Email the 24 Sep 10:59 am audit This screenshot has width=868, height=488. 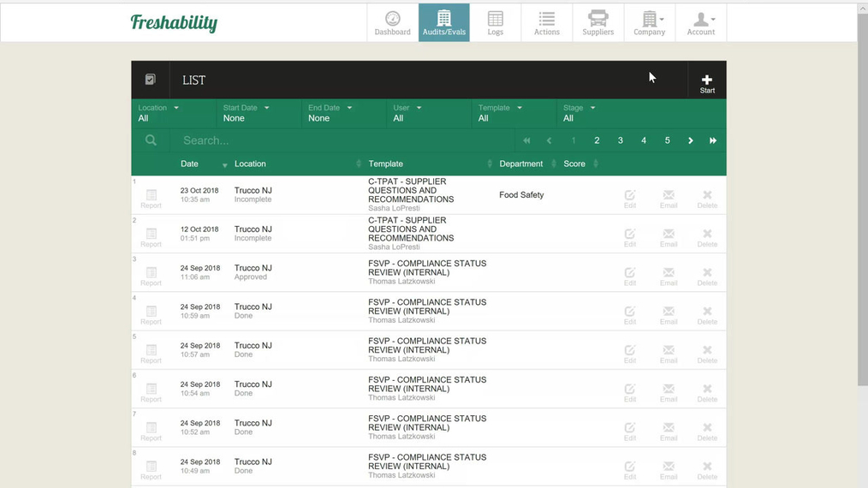point(669,315)
